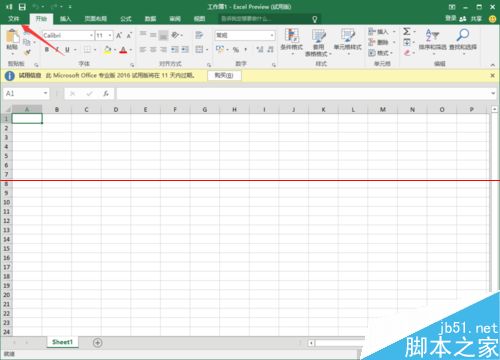Toggle middle vertical alignment
This screenshot has width=500, height=360.
click(x=153, y=35)
